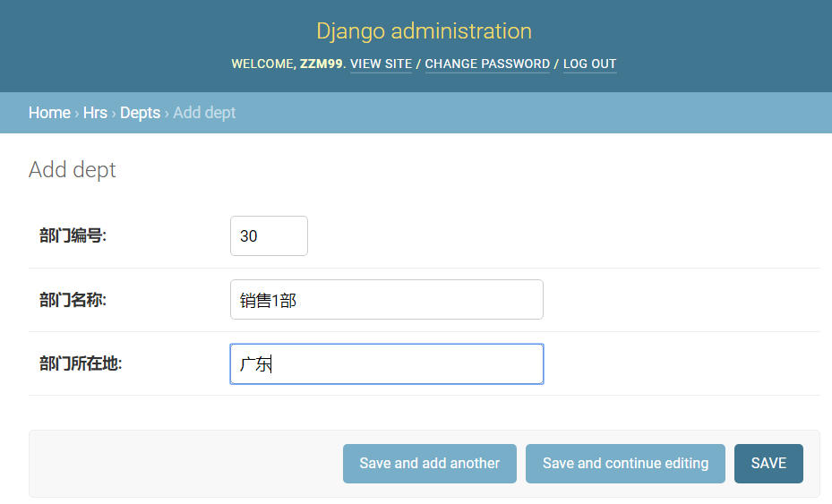This screenshot has height=504, width=832.
Task: Focus the 部门编号 number field
Action: pyautogui.click(x=269, y=236)
